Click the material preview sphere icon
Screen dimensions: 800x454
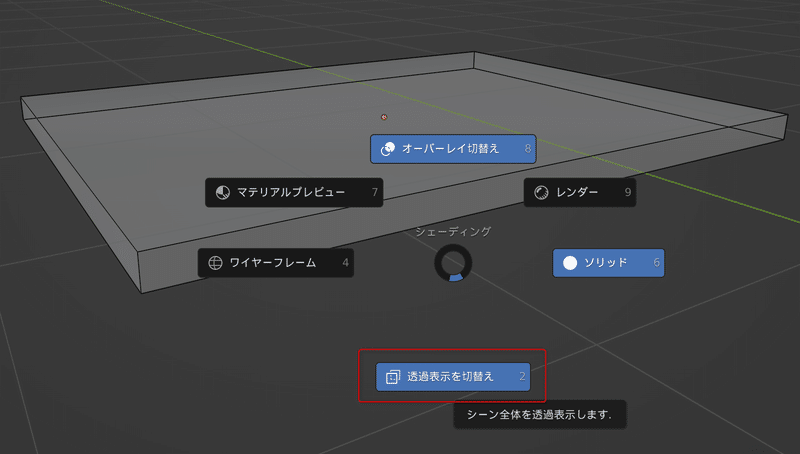click(x=222, y=192)
